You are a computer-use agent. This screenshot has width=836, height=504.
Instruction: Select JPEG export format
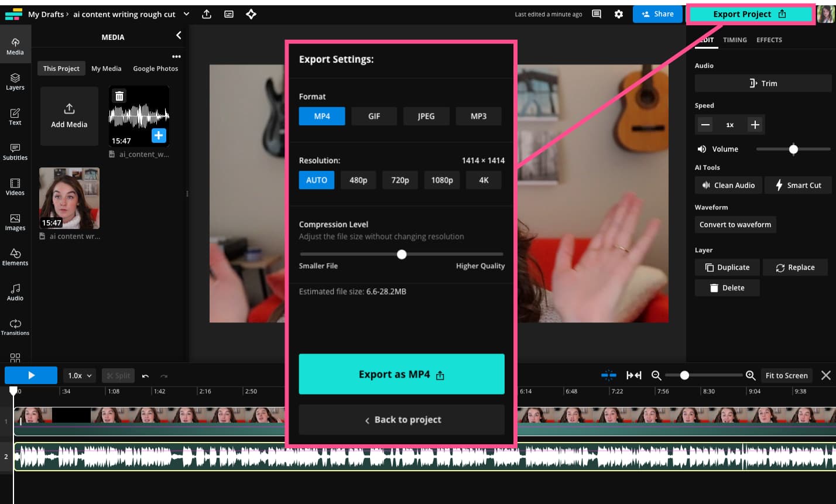click(x=426, y=116)
